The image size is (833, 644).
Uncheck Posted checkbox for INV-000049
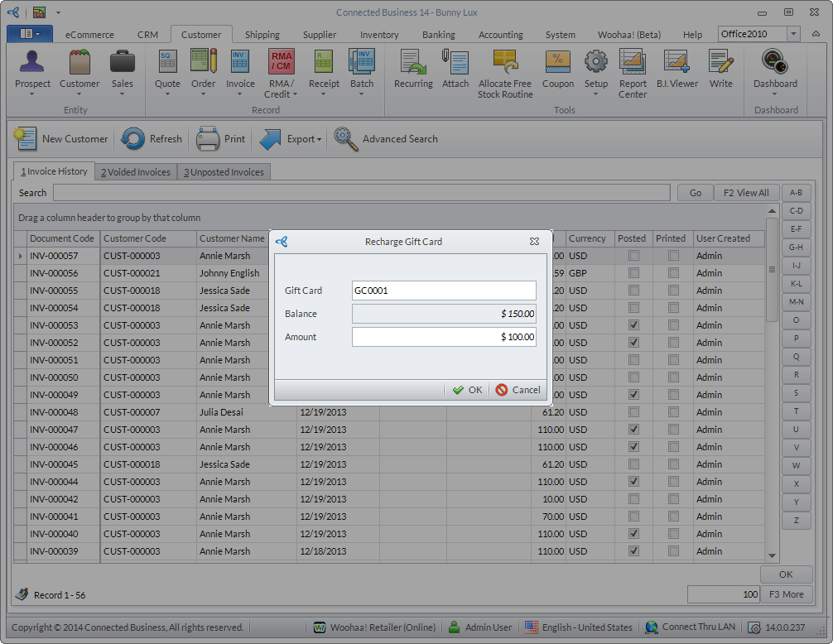[633, 395]
